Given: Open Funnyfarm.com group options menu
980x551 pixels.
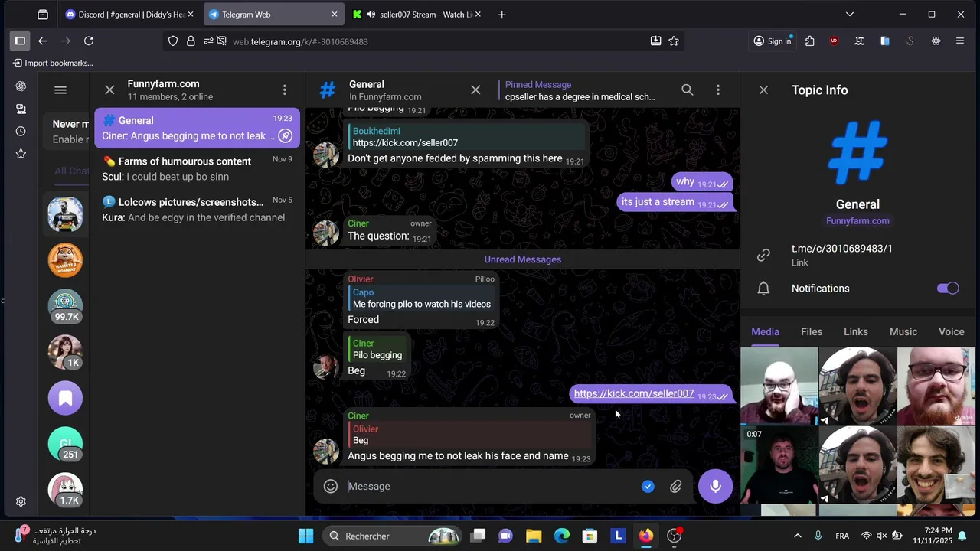Looking at the screenshot, I should [x=285, y=90].
